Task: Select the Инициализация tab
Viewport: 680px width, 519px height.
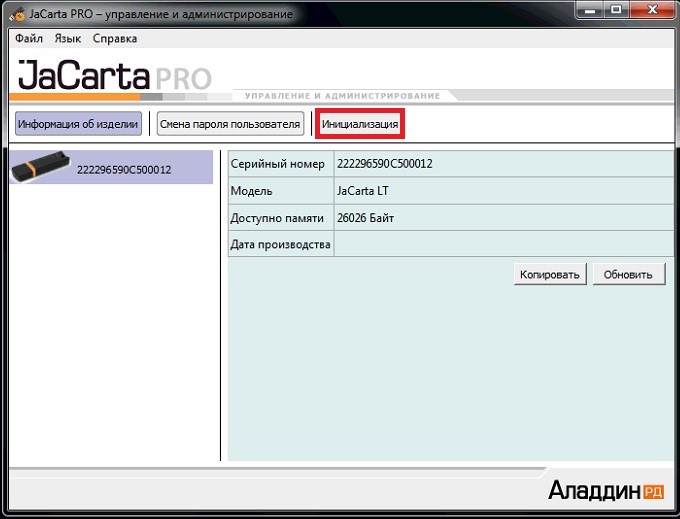Action: (360, 124)
